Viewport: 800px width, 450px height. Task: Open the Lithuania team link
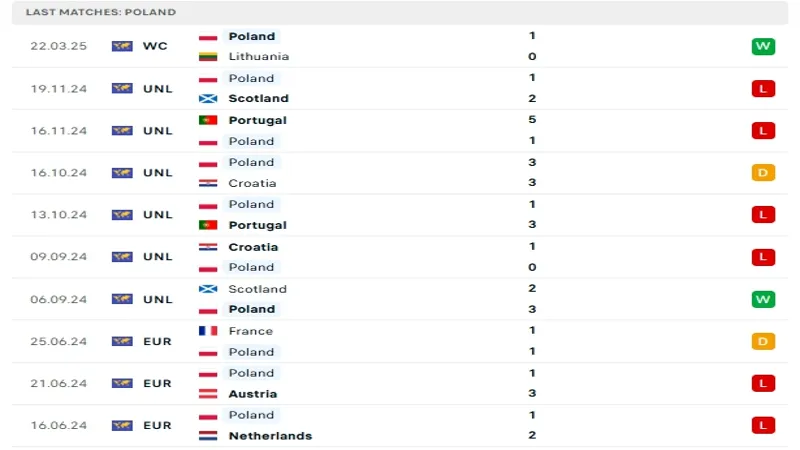tap(259, 57)
